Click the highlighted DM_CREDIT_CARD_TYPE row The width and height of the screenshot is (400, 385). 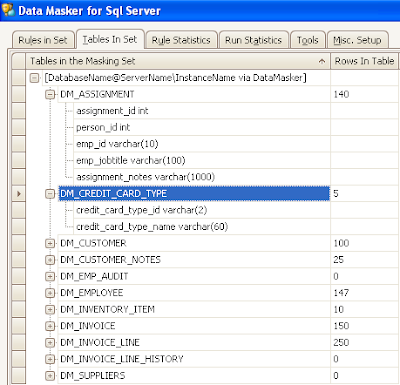[194, 194]
